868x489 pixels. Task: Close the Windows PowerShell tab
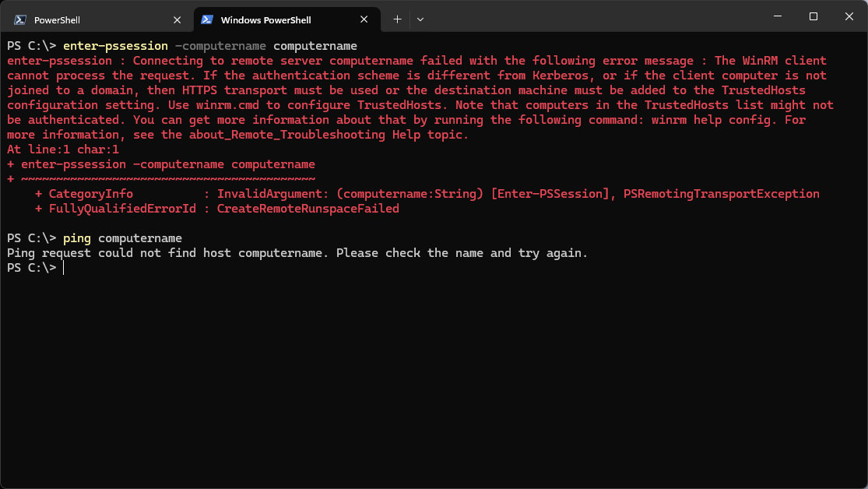(364, 19)
